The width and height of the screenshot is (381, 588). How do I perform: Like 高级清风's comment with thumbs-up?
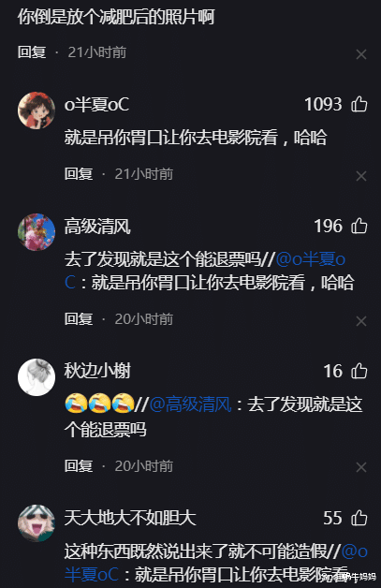pos(359,227)
